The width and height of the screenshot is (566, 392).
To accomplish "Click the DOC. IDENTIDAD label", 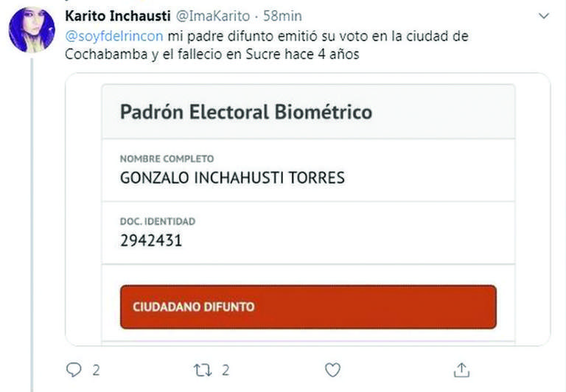I will click(x=157, y=221).
